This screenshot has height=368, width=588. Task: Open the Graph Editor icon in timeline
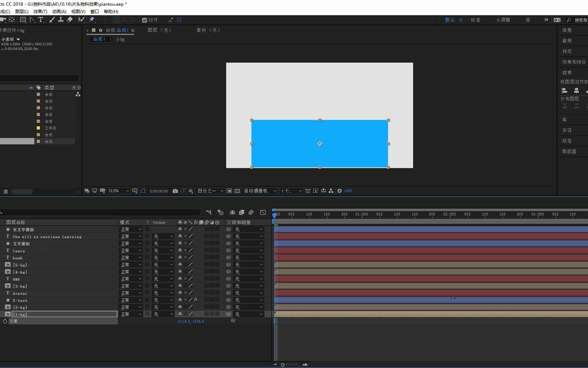263,213
